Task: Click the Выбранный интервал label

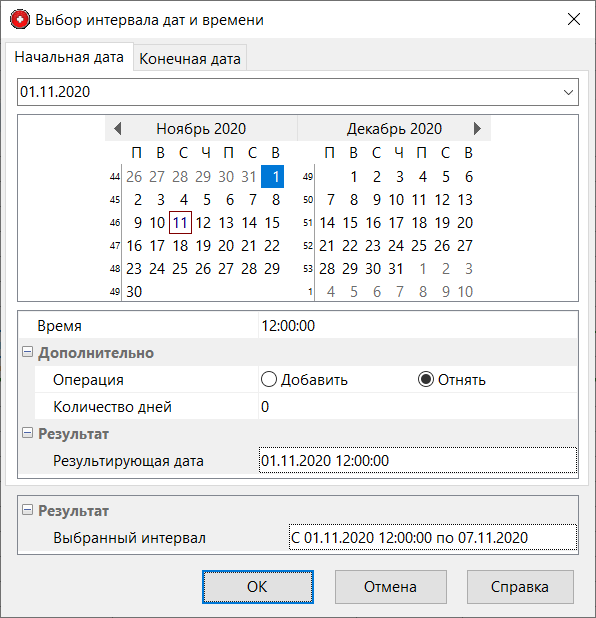Action: [x=129, y=537]
